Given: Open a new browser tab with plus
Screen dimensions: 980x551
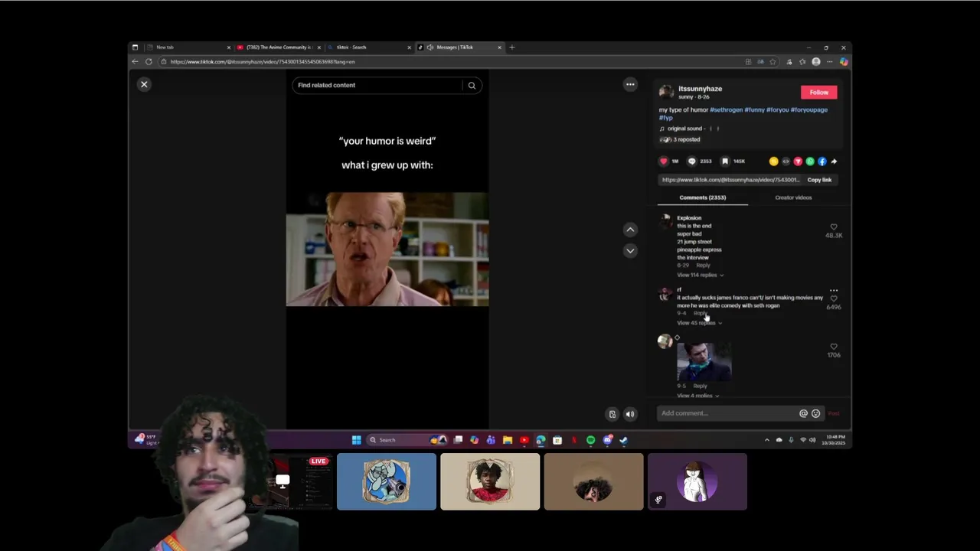Looking at the screenshot, I should point(512,47).
